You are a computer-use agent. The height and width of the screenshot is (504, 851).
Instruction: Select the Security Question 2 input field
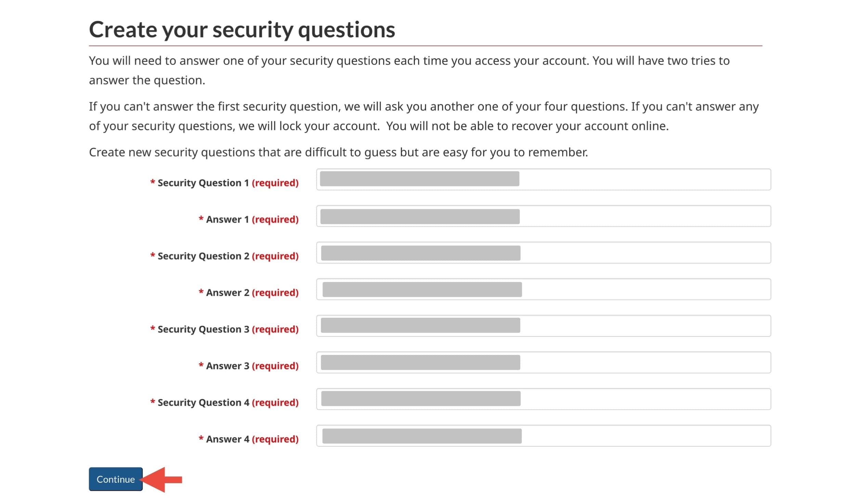(x=543, y=253)
